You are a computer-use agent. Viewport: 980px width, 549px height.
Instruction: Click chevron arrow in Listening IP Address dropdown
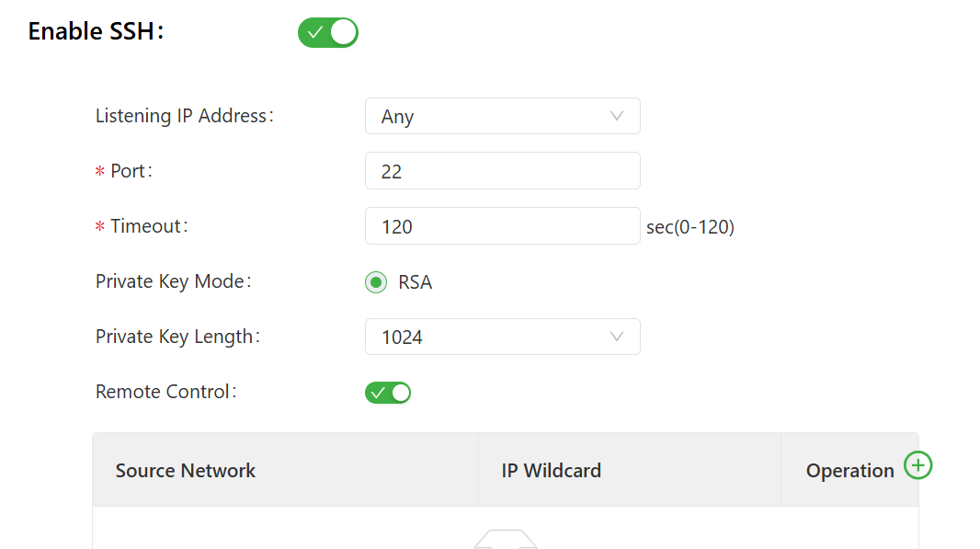point(617,116)
